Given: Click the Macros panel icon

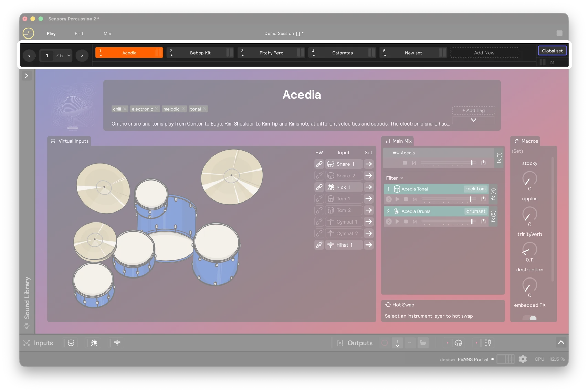Looking at the screenshot, I should (x=517, y=141).
